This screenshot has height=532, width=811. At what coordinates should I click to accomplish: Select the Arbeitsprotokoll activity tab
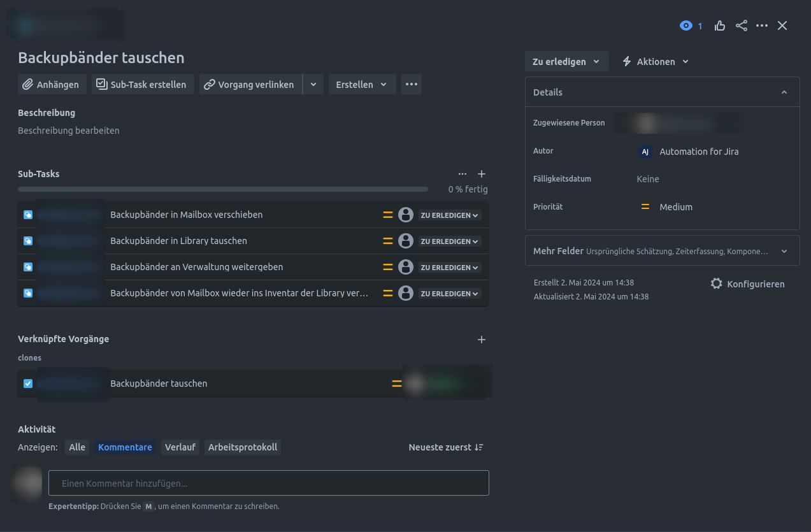[x=243, y=447]
